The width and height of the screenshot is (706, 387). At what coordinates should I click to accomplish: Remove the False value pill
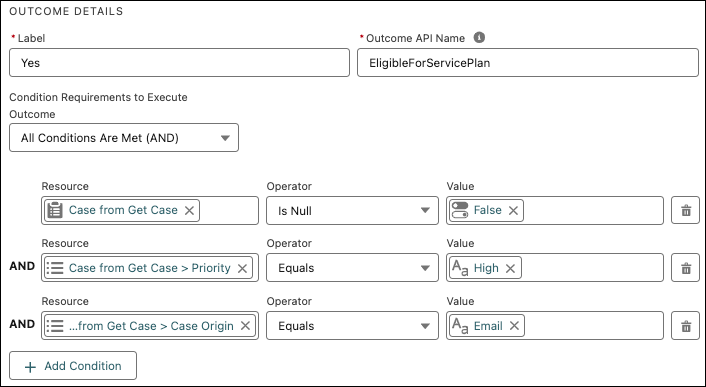click(513, 210)
